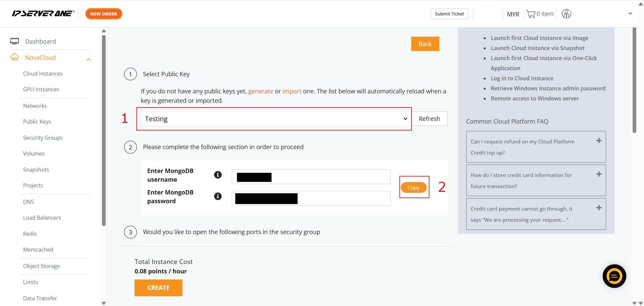Screen dimensions: 644x306
Task: Click the generate public key link
Action: tap(260, 91)
